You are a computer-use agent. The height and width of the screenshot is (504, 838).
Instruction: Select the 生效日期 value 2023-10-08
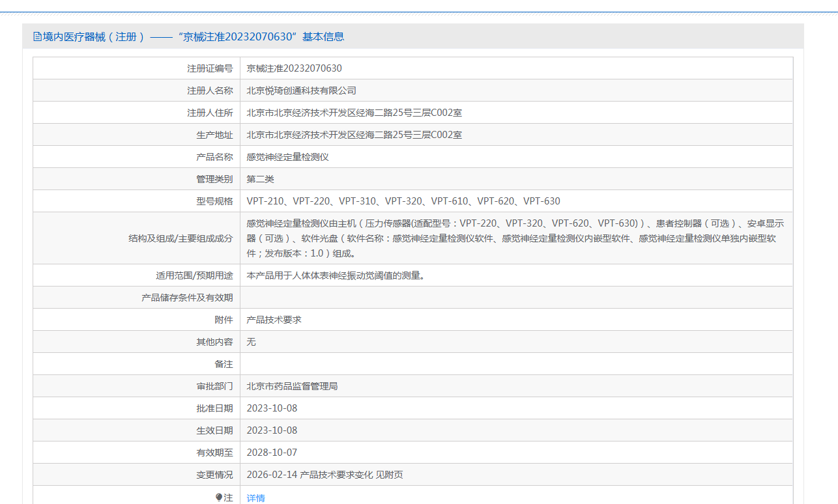[272, 430]
